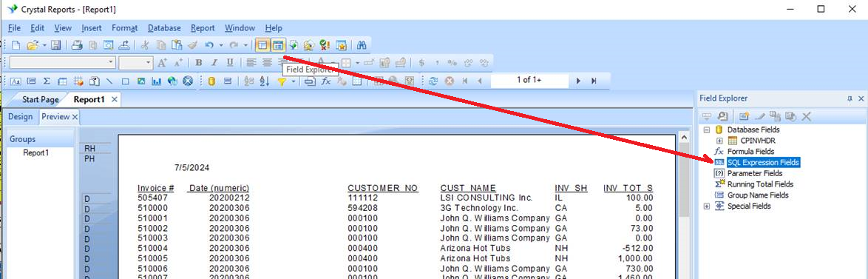
Task: Open the Insert menu
Action: [x=92, y=27]
